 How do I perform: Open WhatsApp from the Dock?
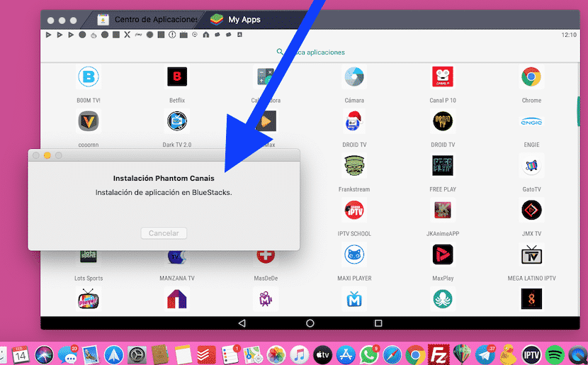point(369,355)
